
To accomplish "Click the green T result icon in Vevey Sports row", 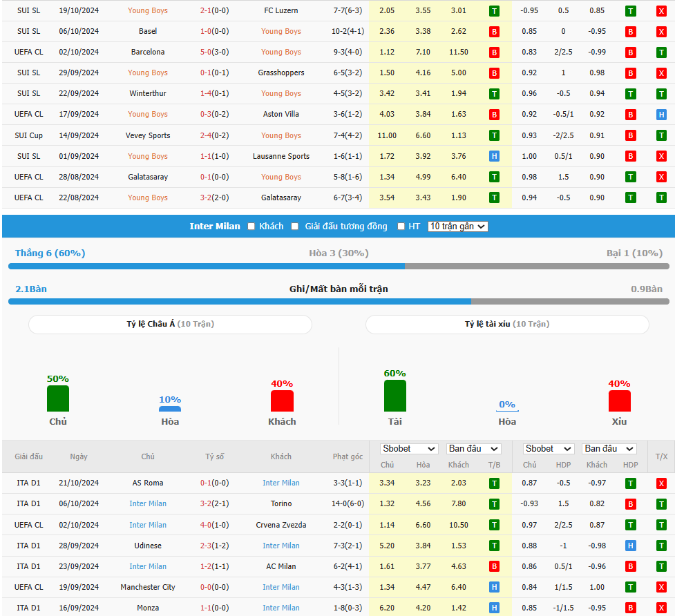I will coord(494,136).
